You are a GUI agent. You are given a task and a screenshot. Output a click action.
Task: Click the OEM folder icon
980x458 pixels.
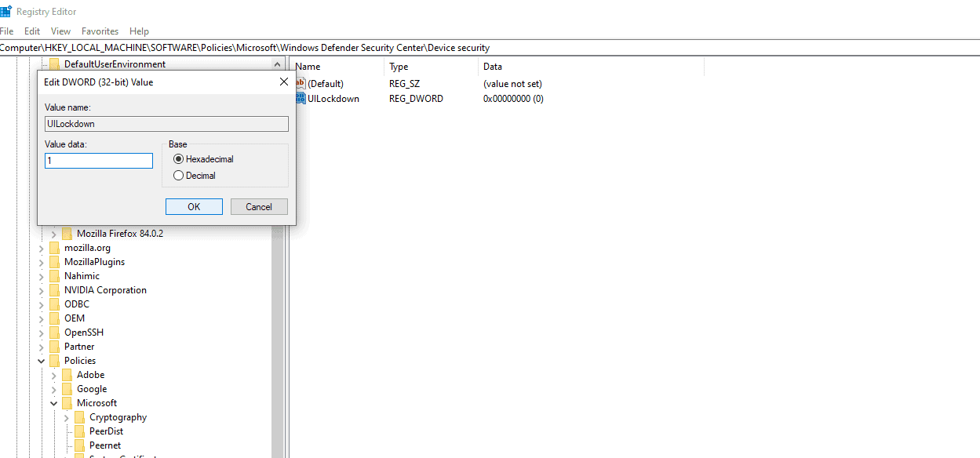54,318
